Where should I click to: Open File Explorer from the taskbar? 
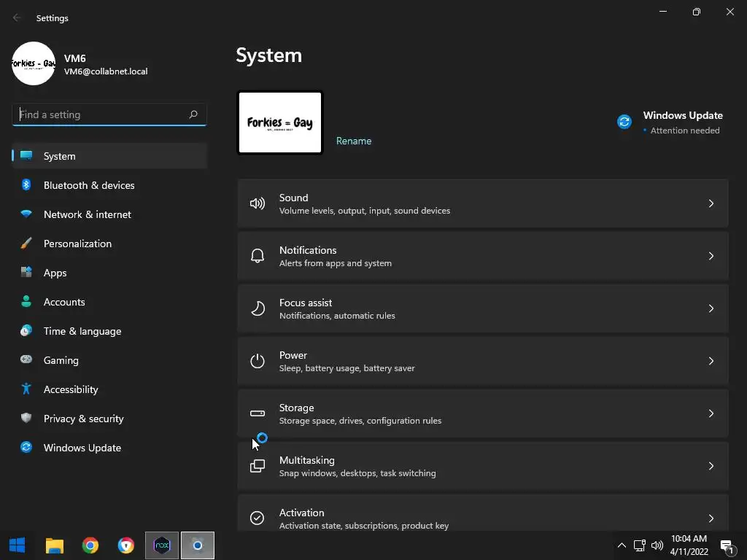54,545
